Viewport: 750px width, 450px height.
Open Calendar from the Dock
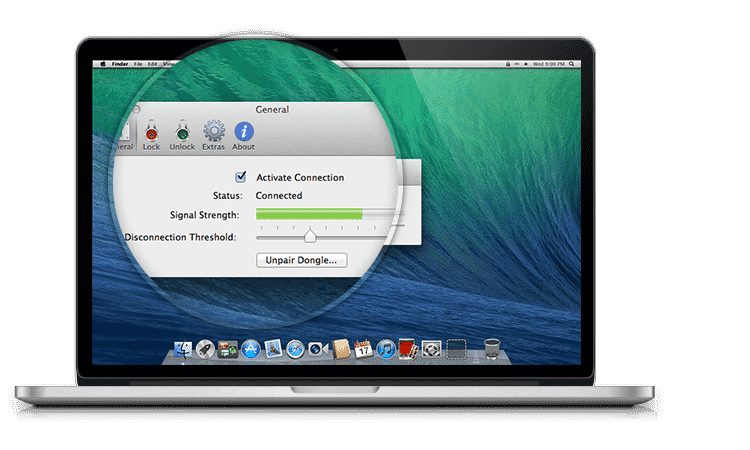[x=364, y=349]
